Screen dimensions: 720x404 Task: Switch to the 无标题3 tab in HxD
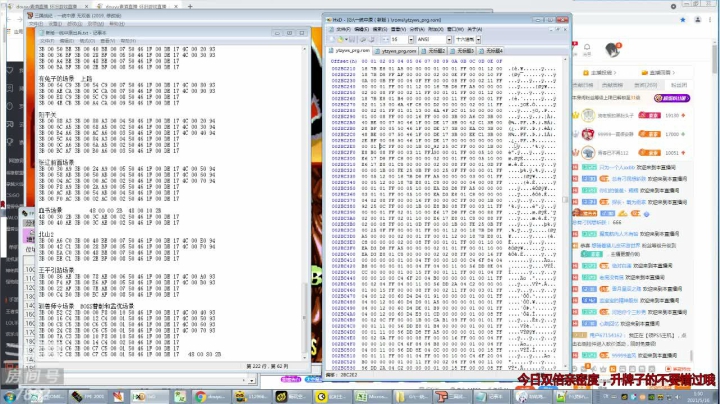[462, 50]
